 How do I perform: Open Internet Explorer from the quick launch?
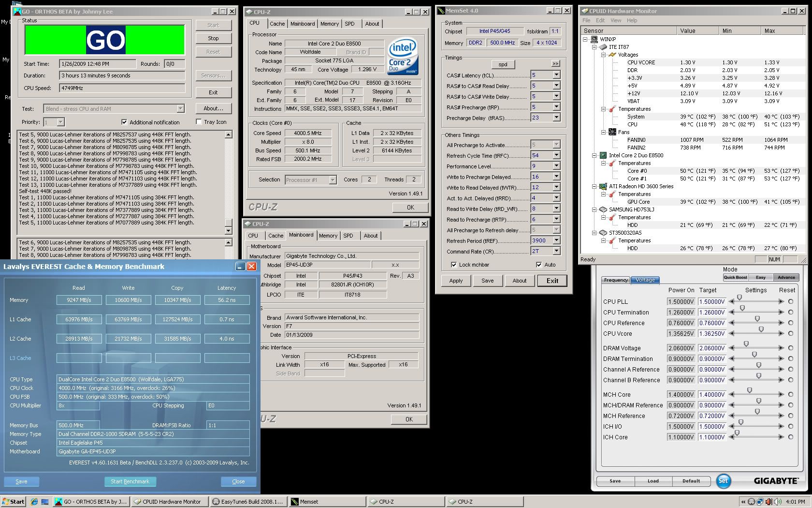pyautogui.click(x=34, y=502)
